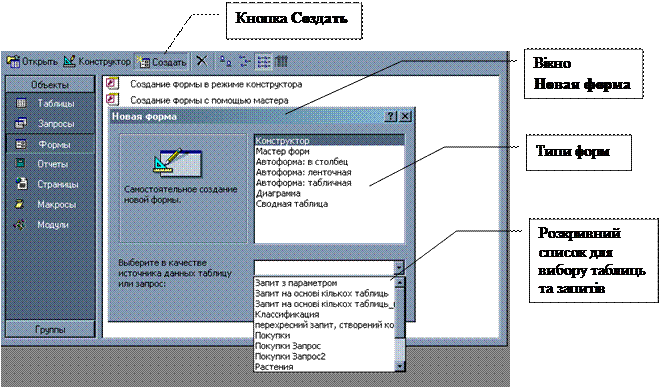
Task: Click the Объекты header button
Action: [50, 85]
